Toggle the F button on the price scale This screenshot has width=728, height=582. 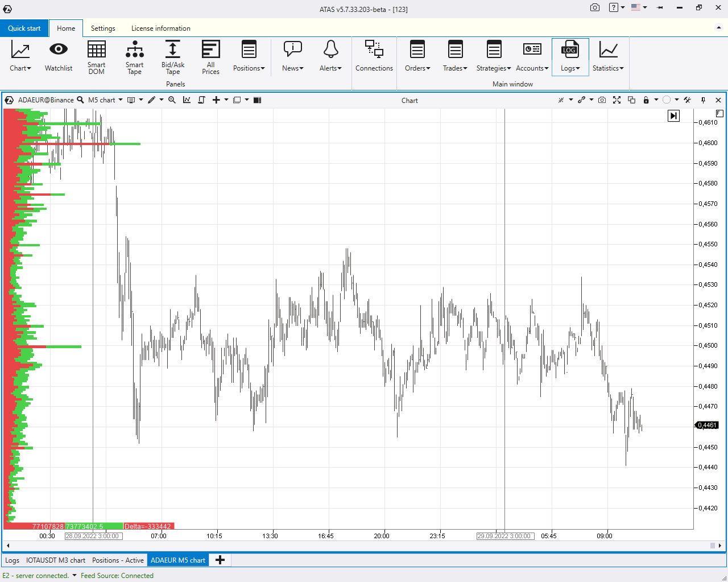(x=719, y=113)
